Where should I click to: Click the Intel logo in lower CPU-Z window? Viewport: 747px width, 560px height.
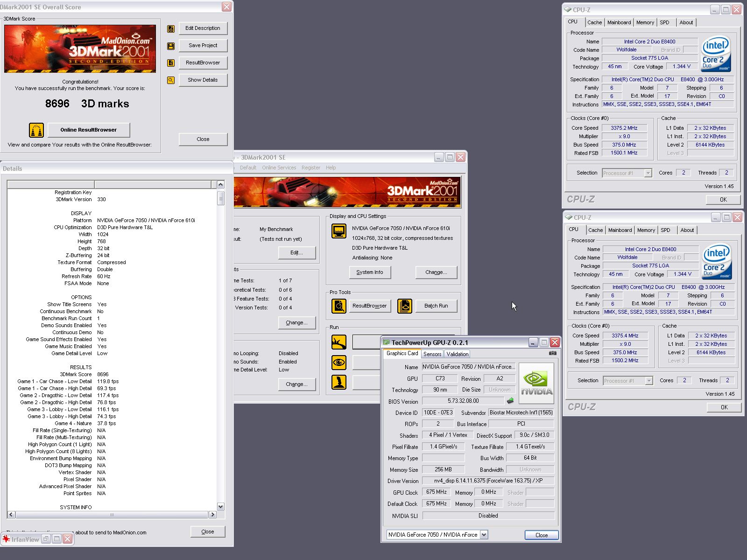(x=717, y=262)
